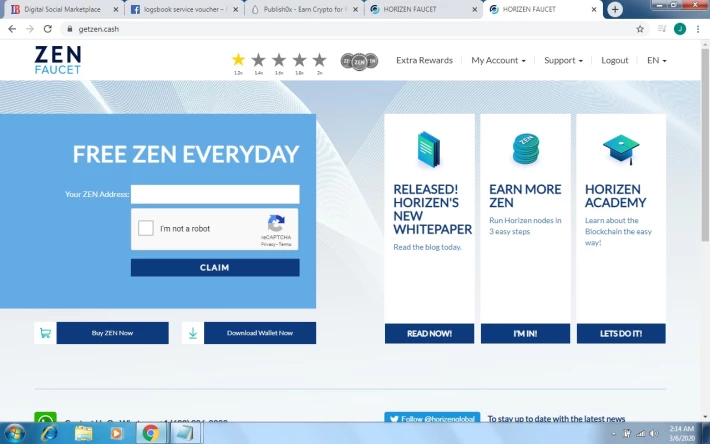Click the shopping cart icon
Viewport: 710px width, 444px height.
(x=45, y=333)
